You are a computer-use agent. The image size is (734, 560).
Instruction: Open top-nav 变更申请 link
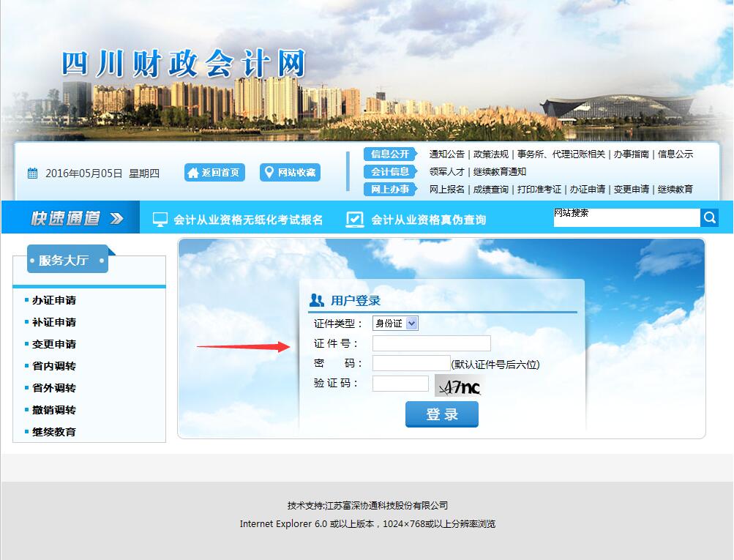point(631,189)
